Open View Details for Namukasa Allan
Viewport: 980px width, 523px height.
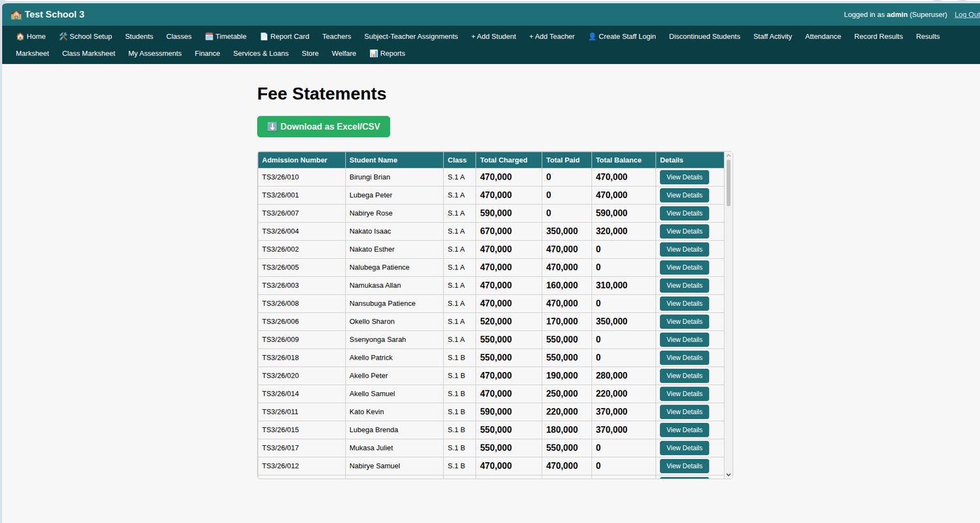tap(684, 286)
